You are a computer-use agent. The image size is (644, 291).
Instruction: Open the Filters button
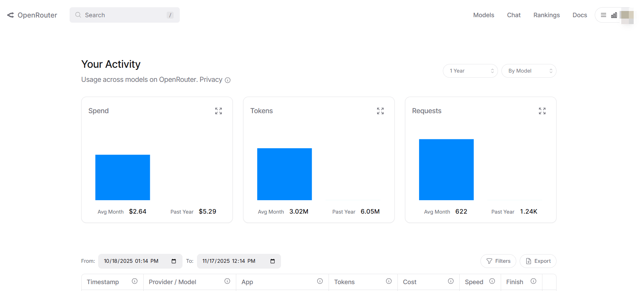coord(498,261)
